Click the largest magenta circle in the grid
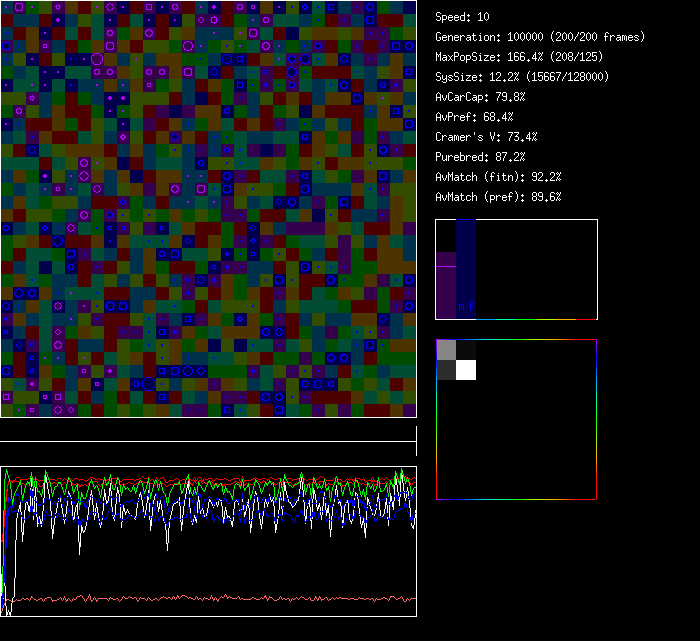700x641 pixels. [97, 59]
